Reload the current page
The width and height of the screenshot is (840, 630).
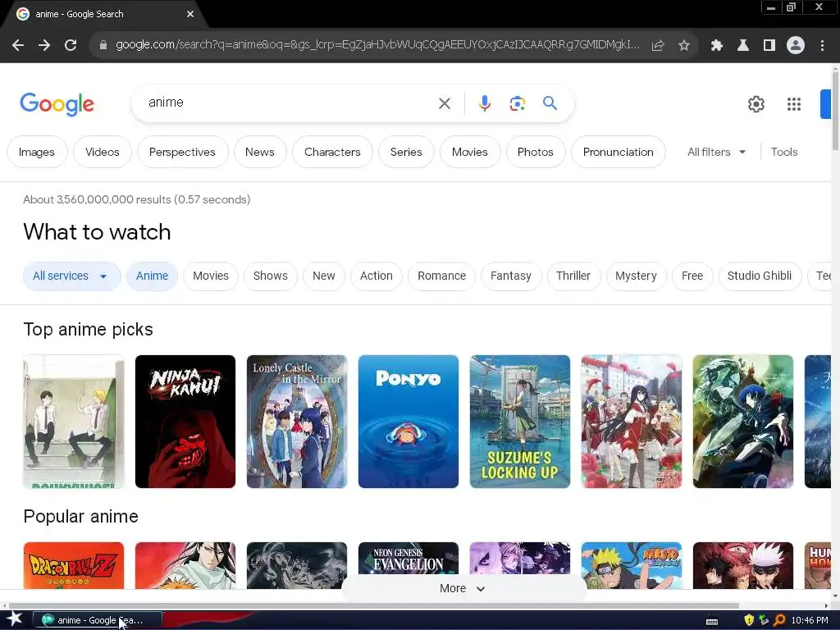pyautogui.click(x=71, y=46)
